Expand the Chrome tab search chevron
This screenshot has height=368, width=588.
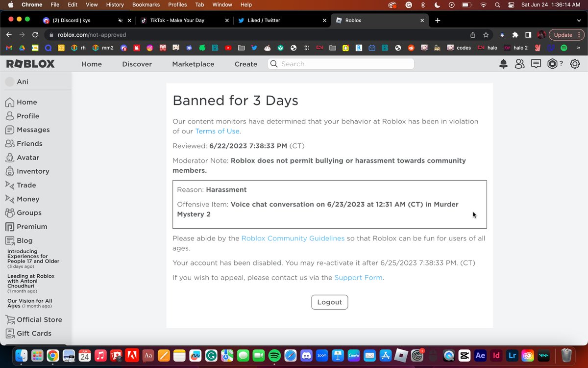[x=579, y=20]
